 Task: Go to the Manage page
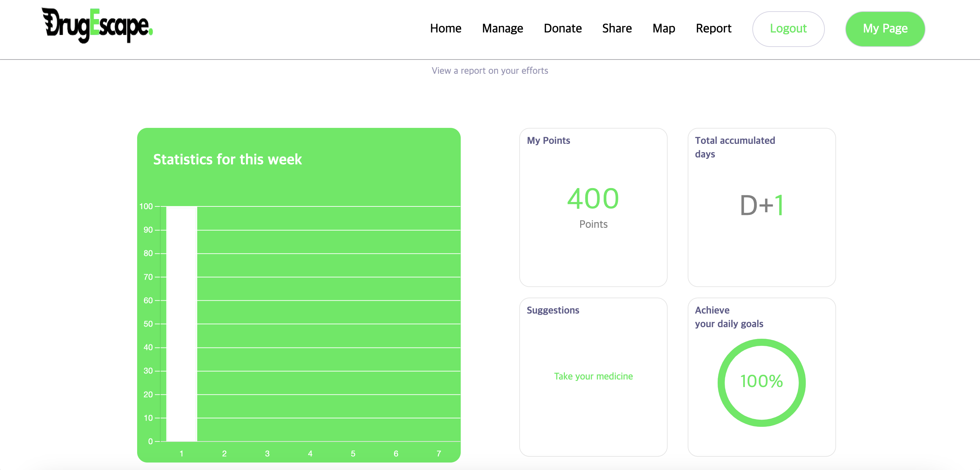[x=502, y=29]
